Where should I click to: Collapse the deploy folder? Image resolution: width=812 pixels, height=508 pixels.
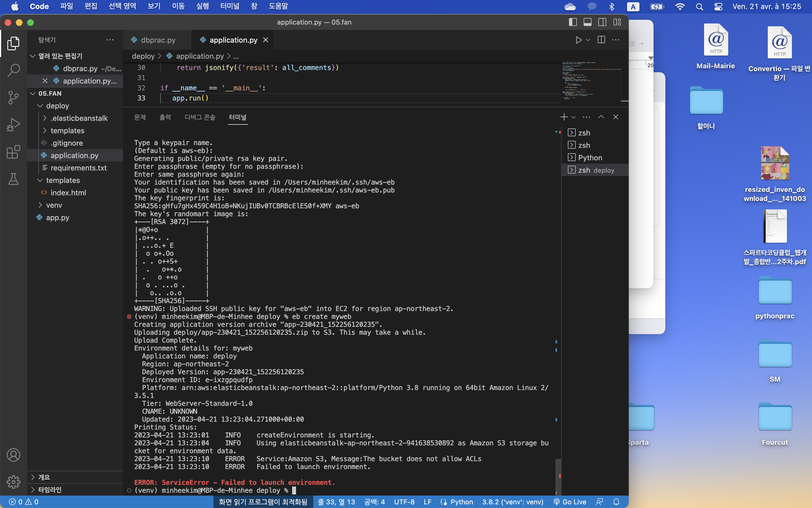click(40, 106)
